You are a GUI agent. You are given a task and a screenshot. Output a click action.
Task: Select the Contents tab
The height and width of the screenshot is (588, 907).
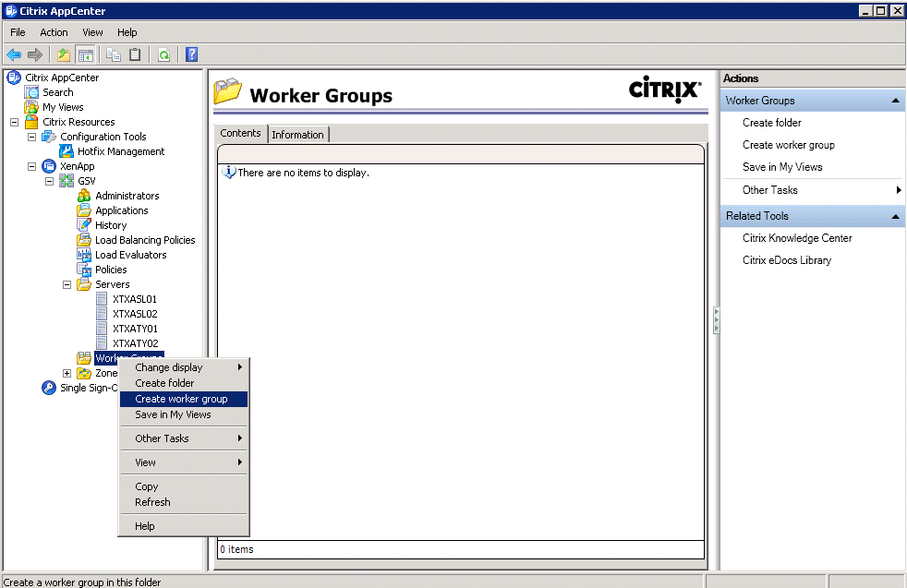241,133
